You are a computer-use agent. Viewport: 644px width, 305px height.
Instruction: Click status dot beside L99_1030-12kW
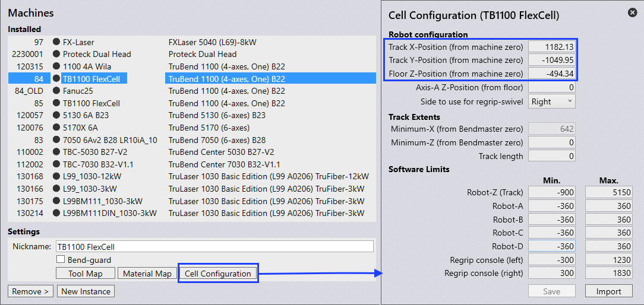pos(56,176)
